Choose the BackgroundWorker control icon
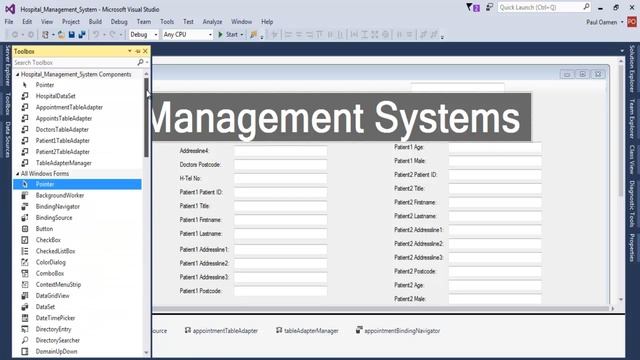This screenshot has width=640, height=360. (x=25, y=196)
